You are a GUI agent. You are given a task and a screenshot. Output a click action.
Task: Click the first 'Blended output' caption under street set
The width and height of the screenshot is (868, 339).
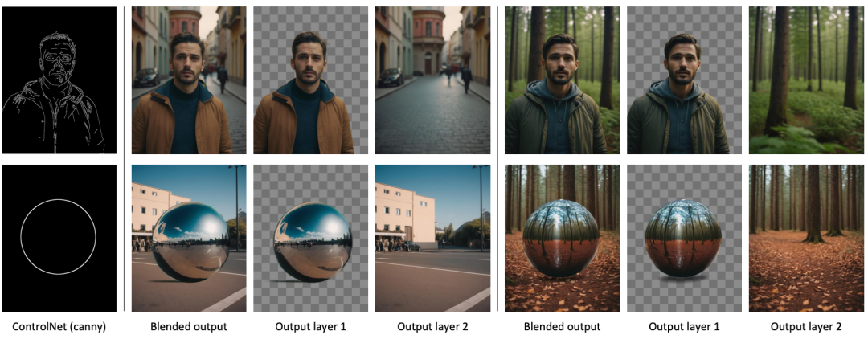pos(189,327)
